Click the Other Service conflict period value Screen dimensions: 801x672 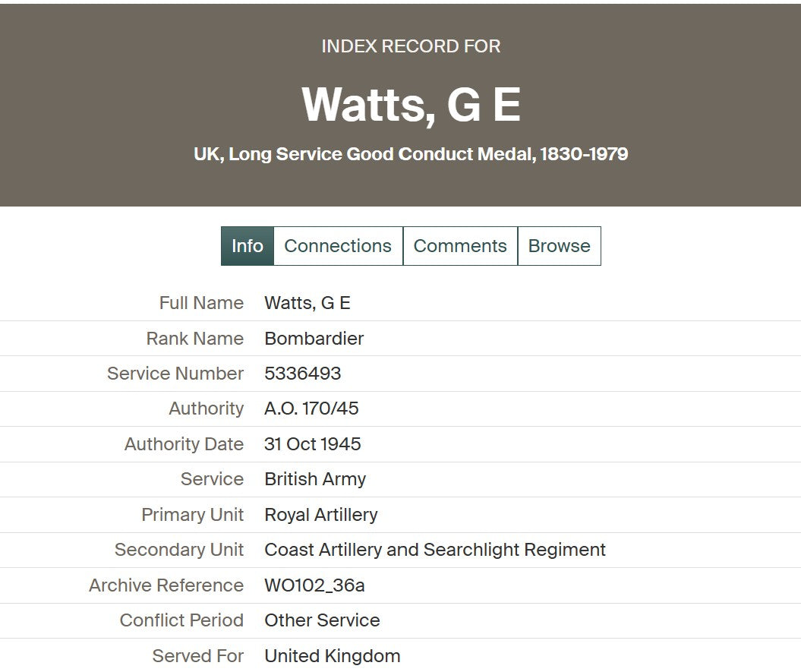point(323,620)
